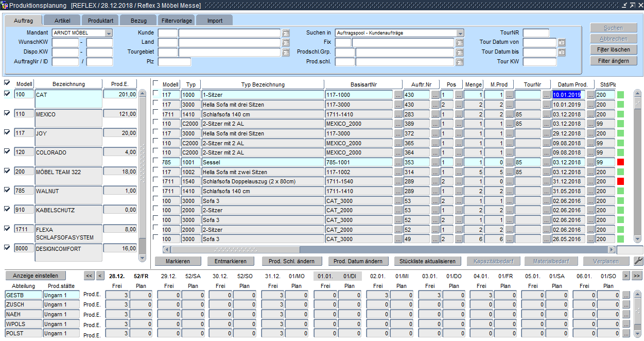Expand the Suchen in dropdown
644x341 pixels.
(460, 33)
